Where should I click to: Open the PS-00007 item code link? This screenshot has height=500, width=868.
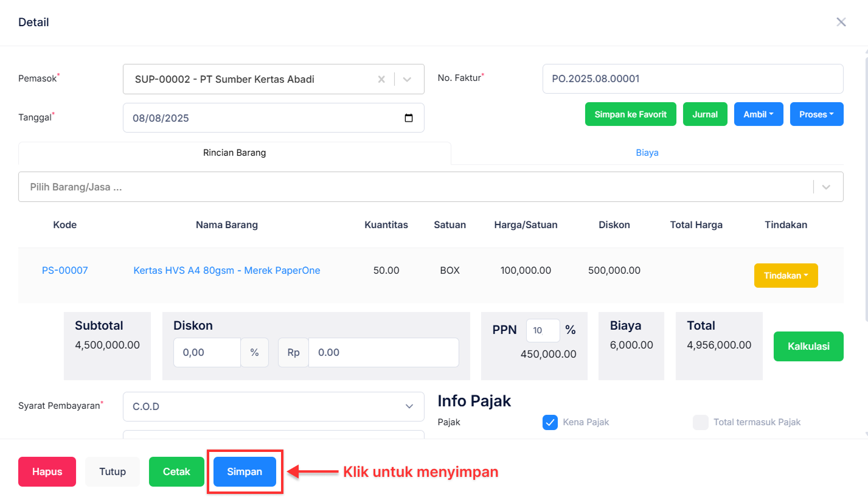[64, 270]
